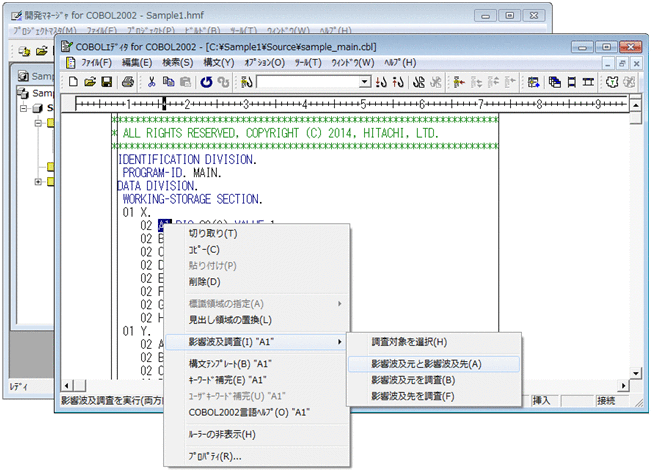Open the 編集(E) menu
652x473 pixels.
[x=137, y=63]
